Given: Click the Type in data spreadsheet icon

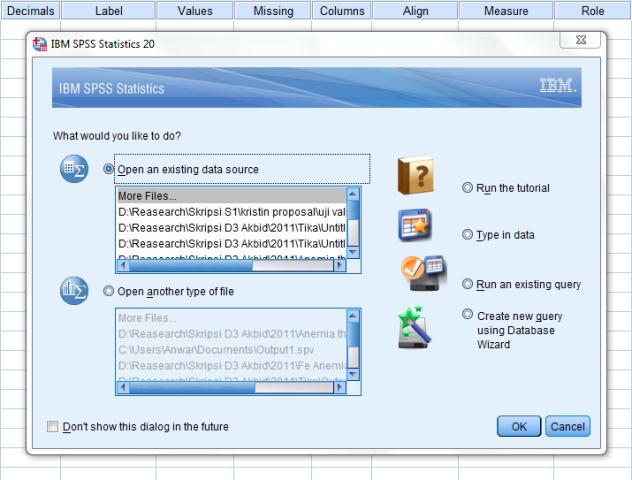Looking at the screenshot, I should [x=415, y=224].
